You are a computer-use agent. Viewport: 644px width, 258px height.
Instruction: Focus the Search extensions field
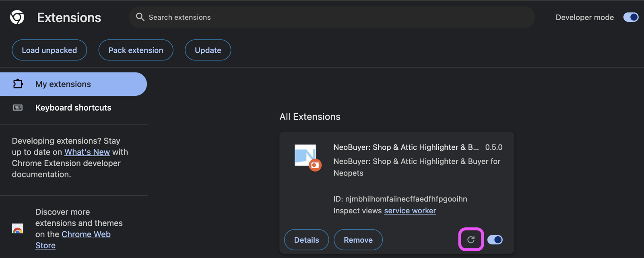332,17
